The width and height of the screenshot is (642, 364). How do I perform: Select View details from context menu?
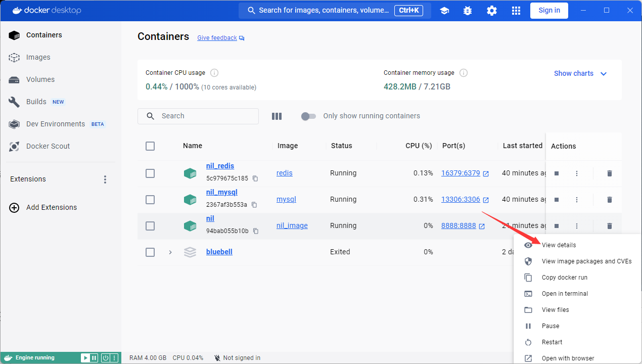pyautogui.click(x=559, y=245)
